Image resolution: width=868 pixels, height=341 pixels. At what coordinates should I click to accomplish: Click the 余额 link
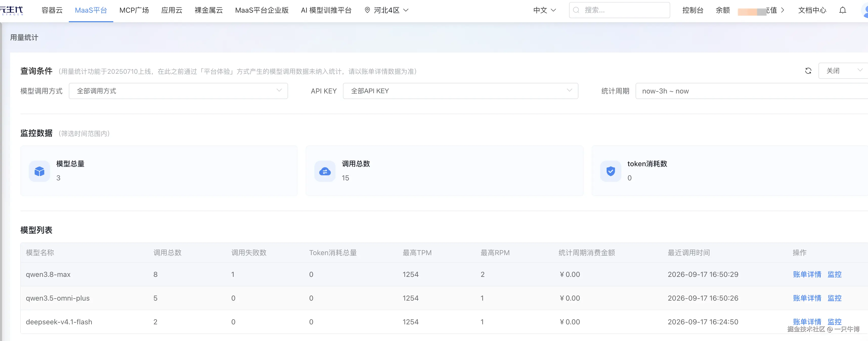[723, 10]
